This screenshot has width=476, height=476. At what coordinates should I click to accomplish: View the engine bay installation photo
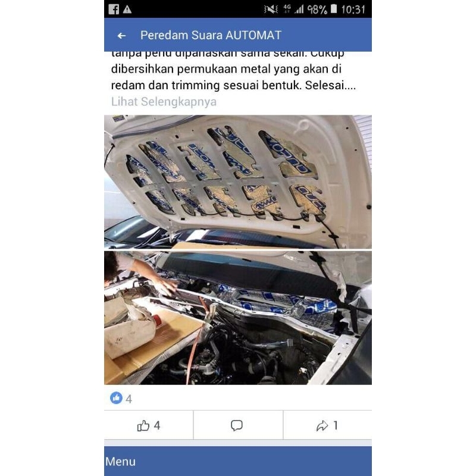pos(237,318)
